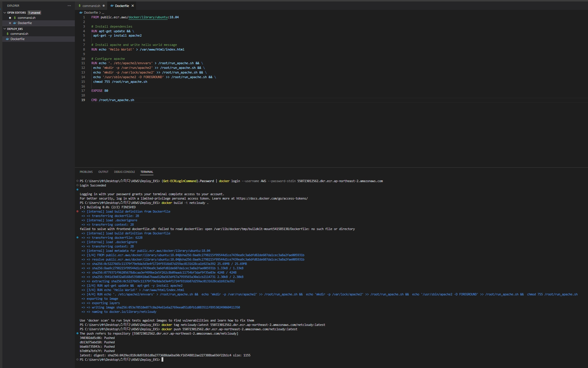Image resolution: width=588 pixels, height=368 pixels.
Task: Switch to the command.sh editor tab
Action: [91, 6]
